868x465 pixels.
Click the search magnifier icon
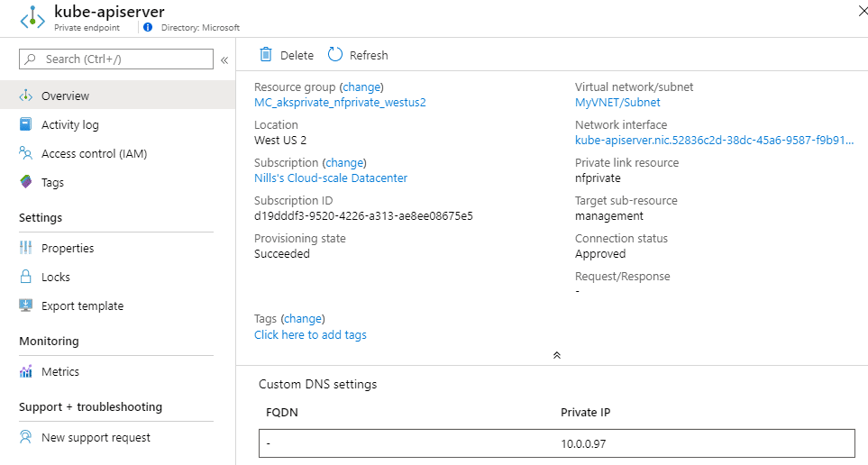pyautogui.click(x=31, y=59)
